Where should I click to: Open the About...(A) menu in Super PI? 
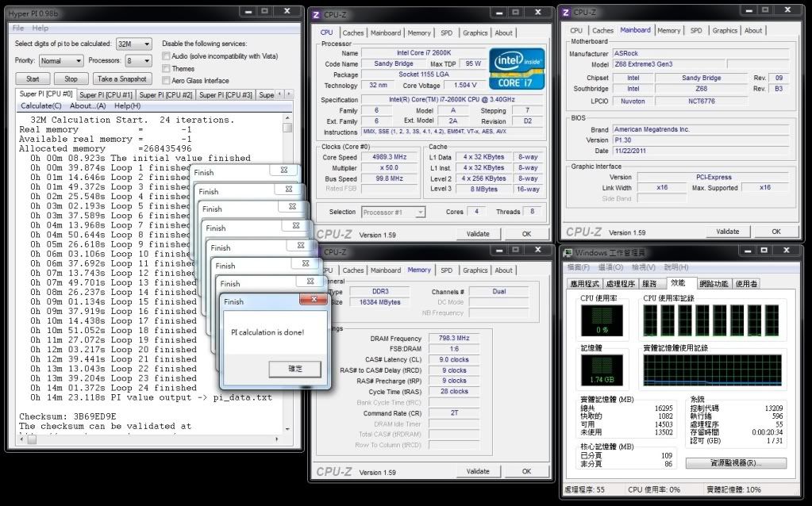tap(88, 105)
